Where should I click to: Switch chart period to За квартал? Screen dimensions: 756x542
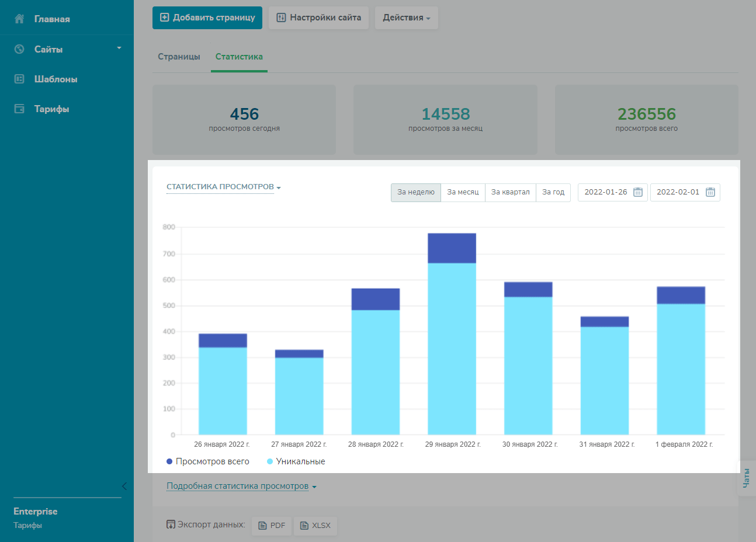510,192
